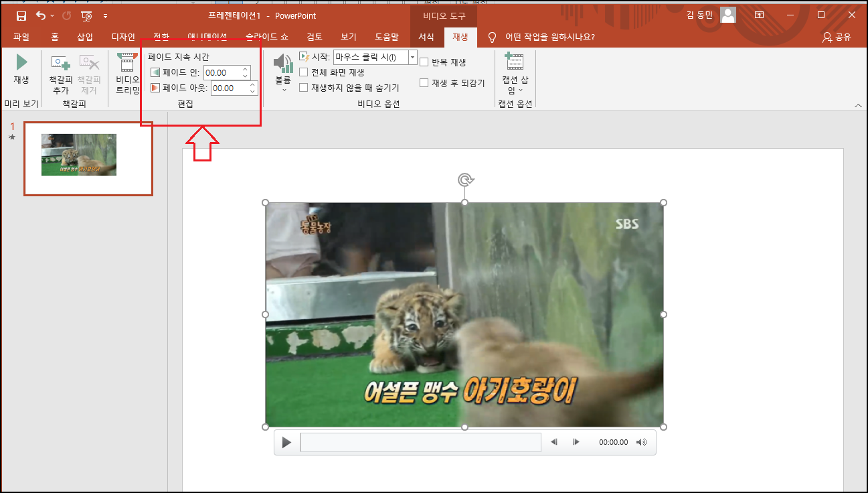
Task: Switch to the 서식 tab
Action: coord(426,37)
